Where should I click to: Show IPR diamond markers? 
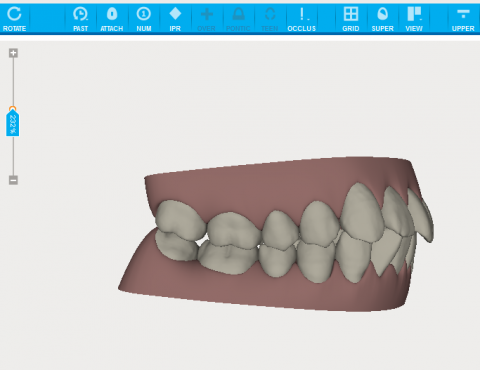(175, 19)
